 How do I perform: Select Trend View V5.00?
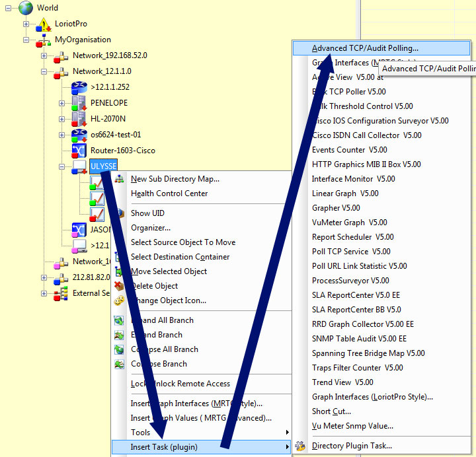[x=342, y=382]
